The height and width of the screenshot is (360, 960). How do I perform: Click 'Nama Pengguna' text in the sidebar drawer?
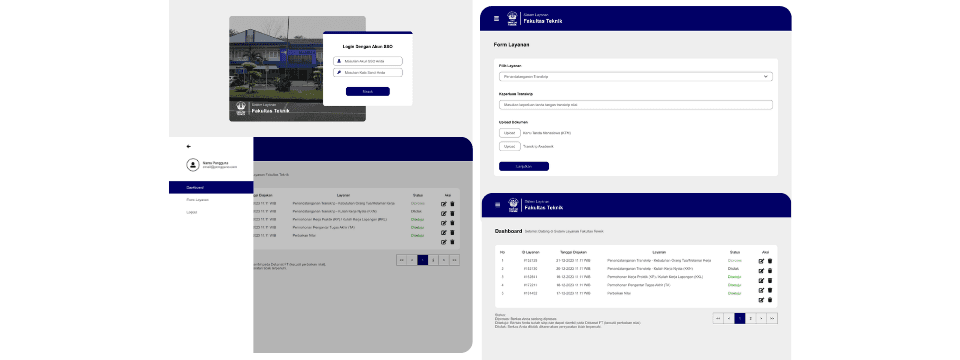(x=215, y=163)
